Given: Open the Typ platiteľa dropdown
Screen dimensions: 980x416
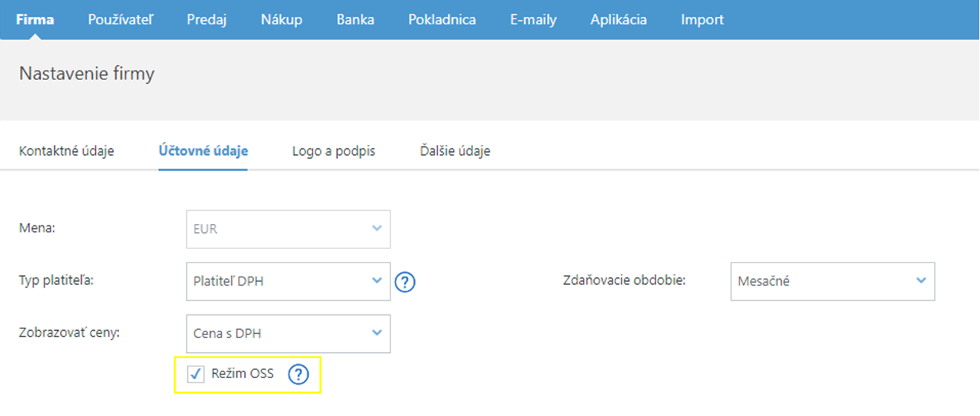Looking at the screenshot, I should [x=287, y=282].
